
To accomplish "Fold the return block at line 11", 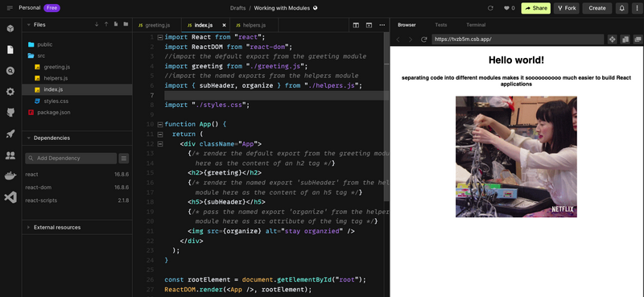I will click(159, 134).
